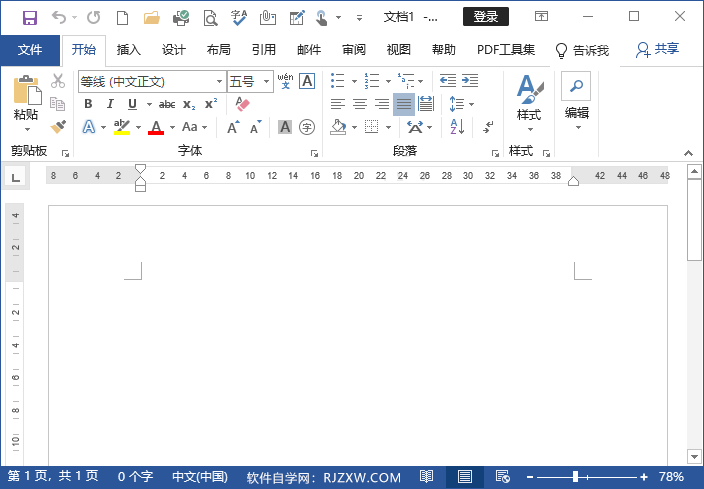Toggle Bold formatting
The image size is (704, 489).
(x=88, y=104)
